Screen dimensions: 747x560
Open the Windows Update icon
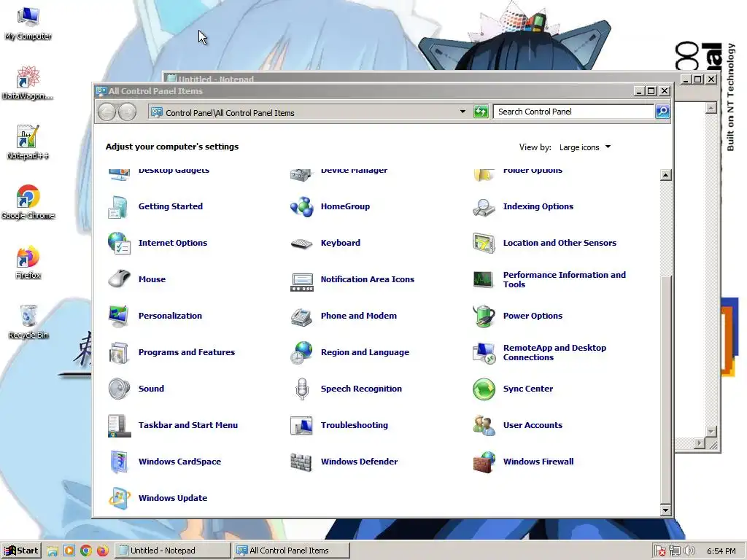(119, 498)
